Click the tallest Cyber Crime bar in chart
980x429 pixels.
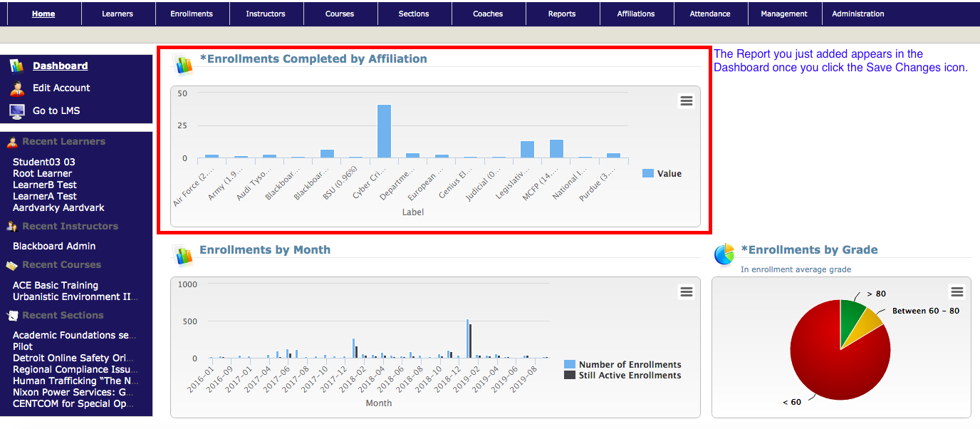click(x=384, y=131)
